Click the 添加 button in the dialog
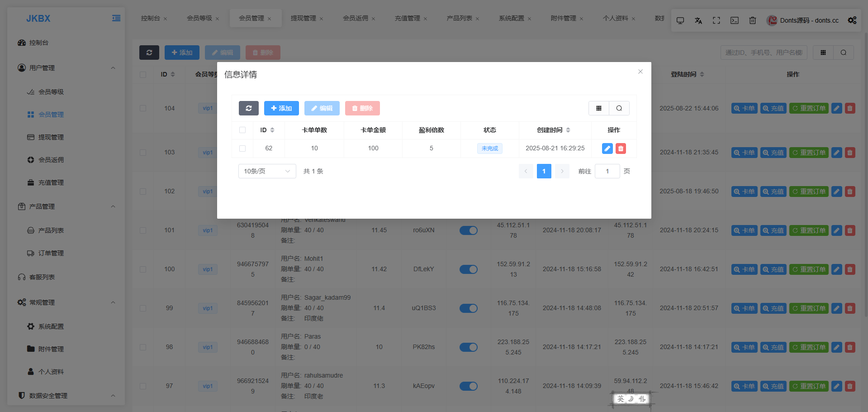The image size is (868, 412). click(281, 108)
